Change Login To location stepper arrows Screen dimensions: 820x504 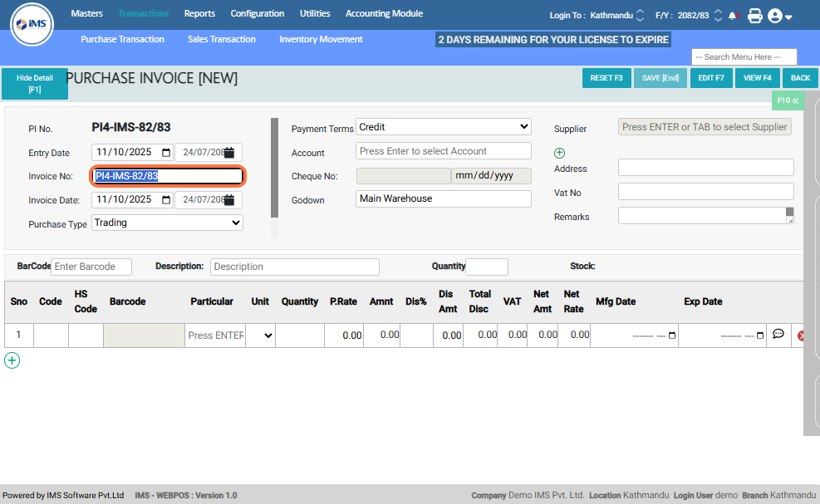640,16
